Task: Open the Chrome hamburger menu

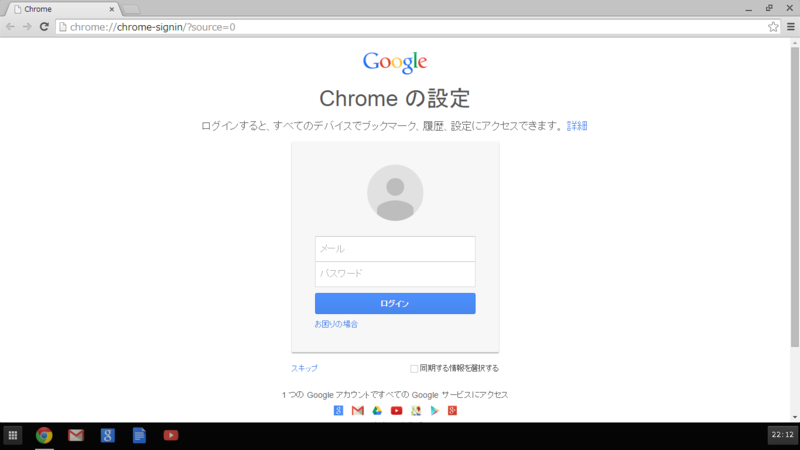Action: click(791, 27)
